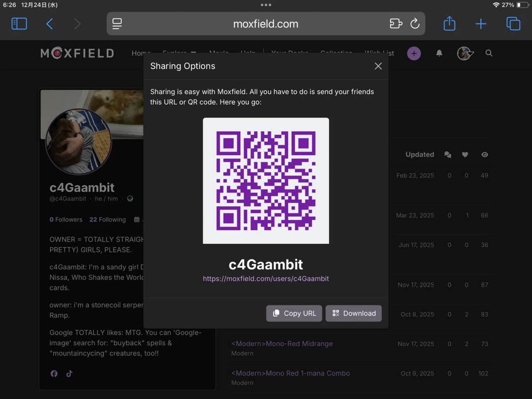Viewport: 532px width, 399px height.
Task: Open the extensions icon in address bar
Action: click(396, 23)
